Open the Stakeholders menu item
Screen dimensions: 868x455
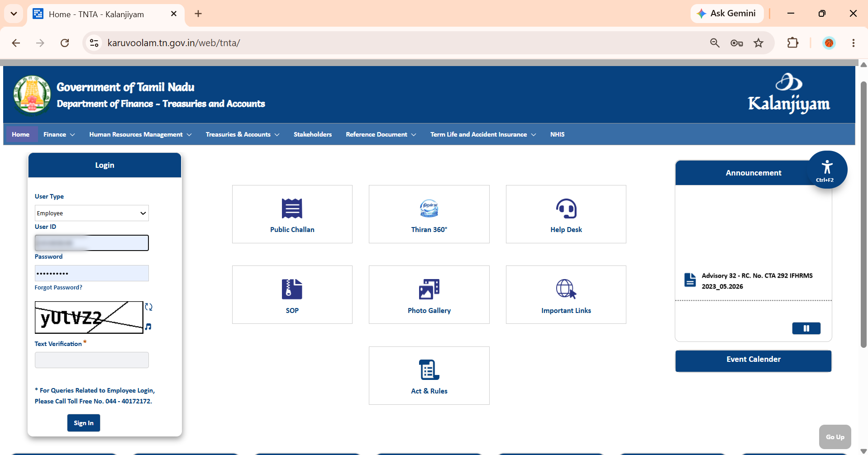313,134
